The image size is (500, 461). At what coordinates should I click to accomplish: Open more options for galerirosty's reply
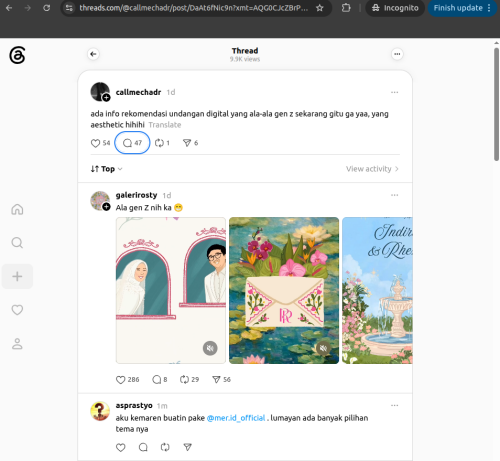[394, 195]
